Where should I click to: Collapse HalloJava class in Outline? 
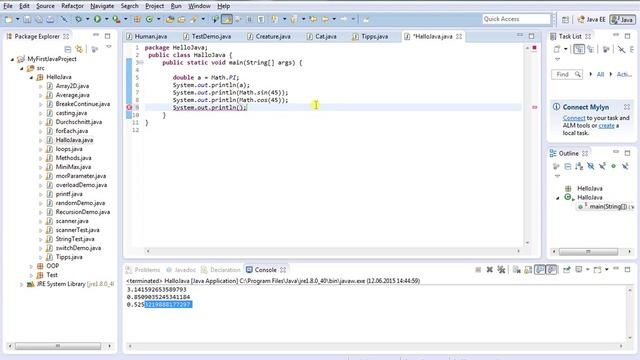(558, 198)
